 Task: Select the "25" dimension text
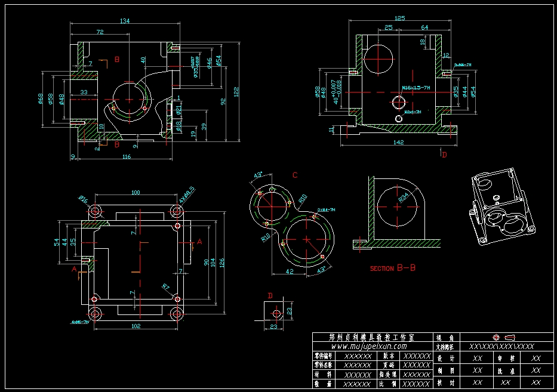point(389,27)
